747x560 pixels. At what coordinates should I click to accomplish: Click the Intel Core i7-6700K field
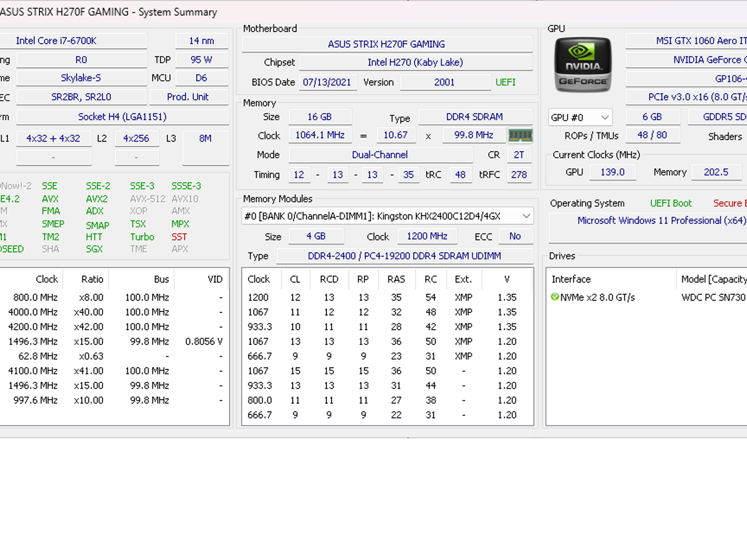pos(73,41)
